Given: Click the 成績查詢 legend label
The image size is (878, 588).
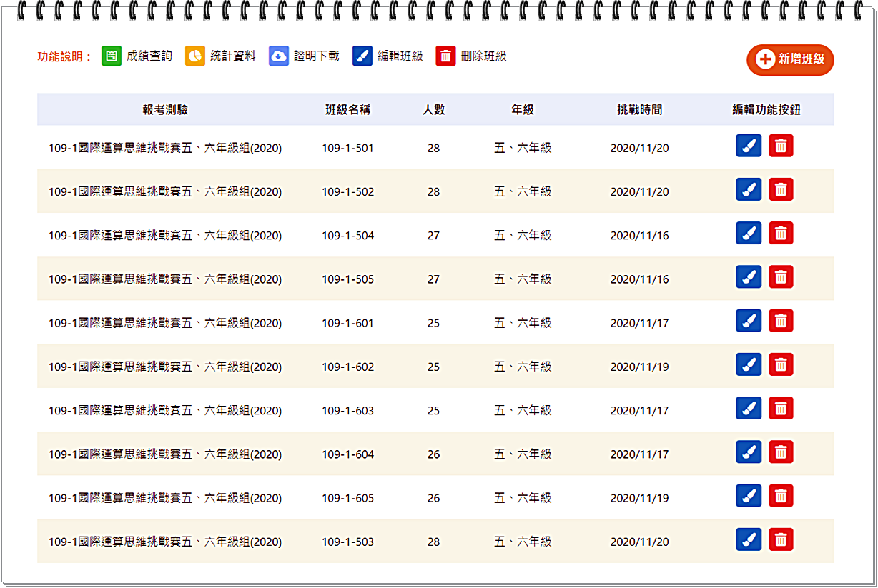Looking at the screenshot, I should [x=149, y=56].
